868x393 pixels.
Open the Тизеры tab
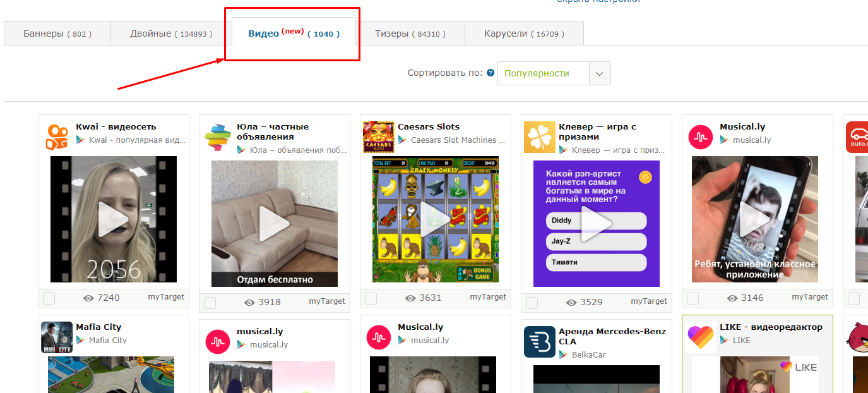tap(410, 33)
